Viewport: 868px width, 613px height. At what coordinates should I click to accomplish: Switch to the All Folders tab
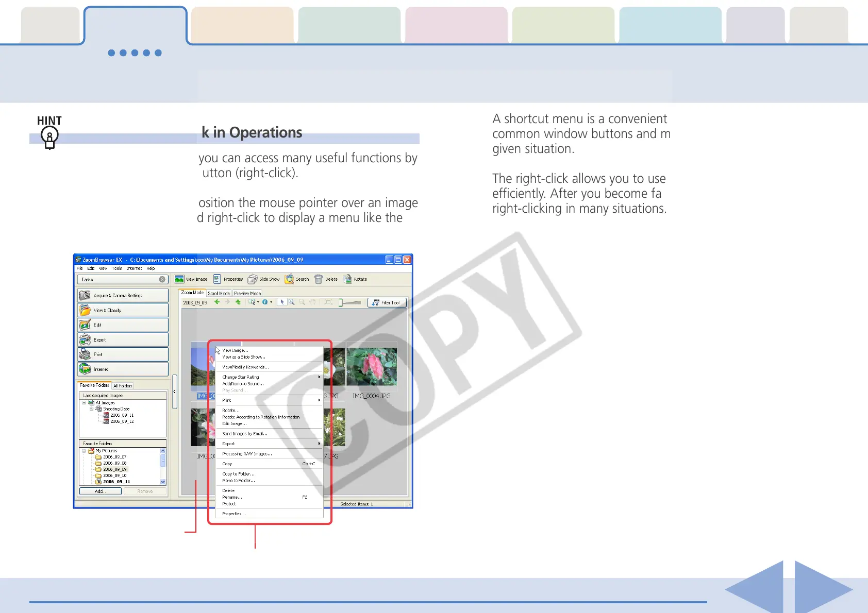click(x=123, y=385)
